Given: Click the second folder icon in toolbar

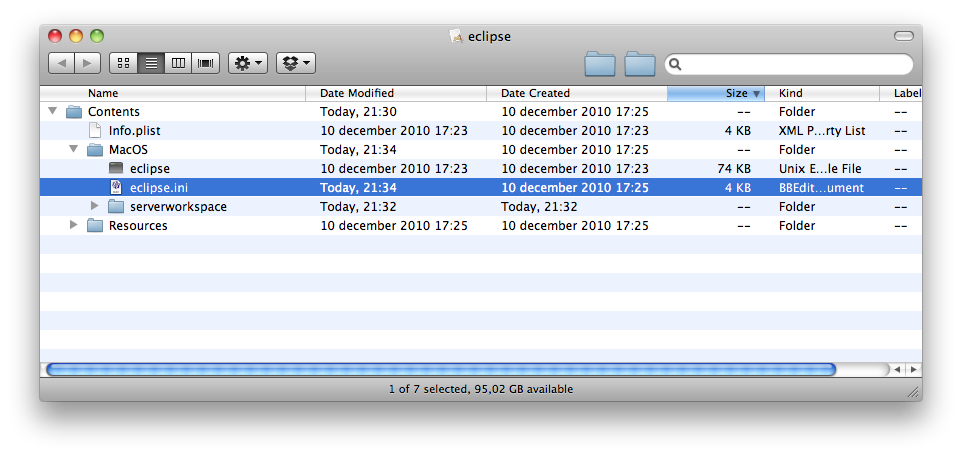Looking at the screenshot, I should click(x=640, y=64).
